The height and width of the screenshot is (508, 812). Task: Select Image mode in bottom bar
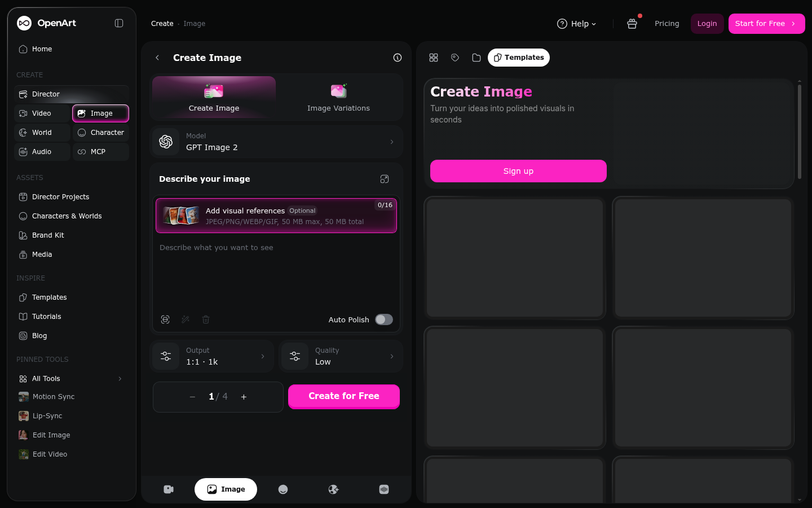226,489
